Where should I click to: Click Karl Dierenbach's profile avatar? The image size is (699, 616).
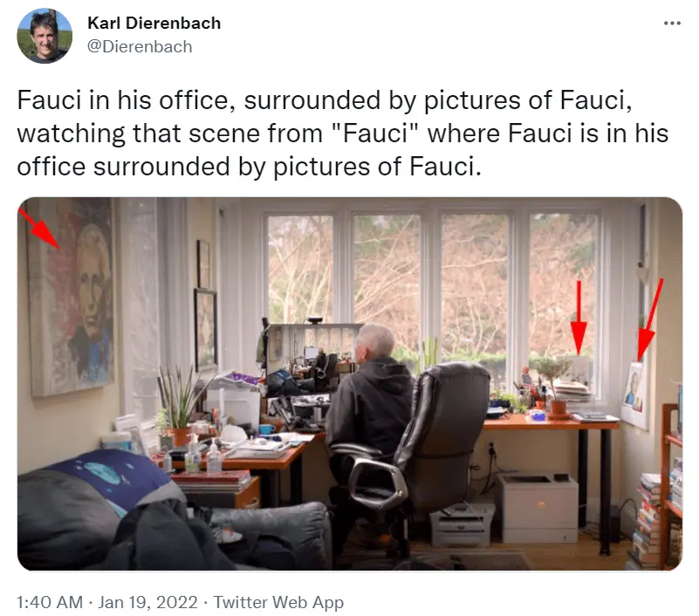pos(45,36)
